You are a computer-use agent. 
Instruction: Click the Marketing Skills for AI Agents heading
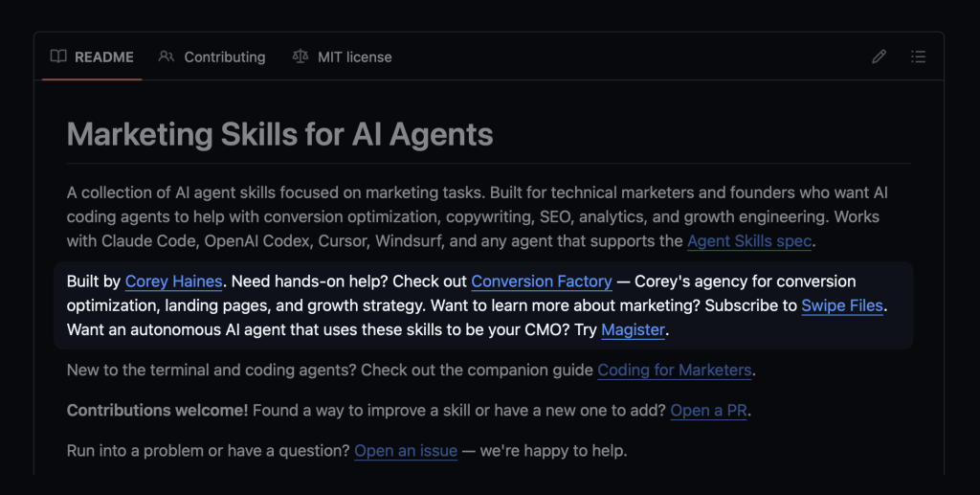click(280, 134)
